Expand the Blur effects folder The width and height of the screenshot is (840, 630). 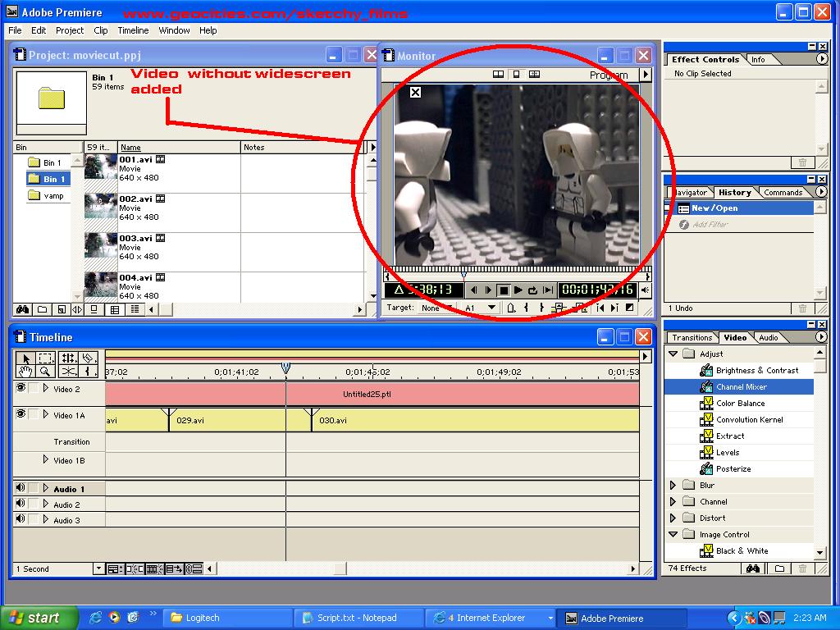tap(673, 486)
